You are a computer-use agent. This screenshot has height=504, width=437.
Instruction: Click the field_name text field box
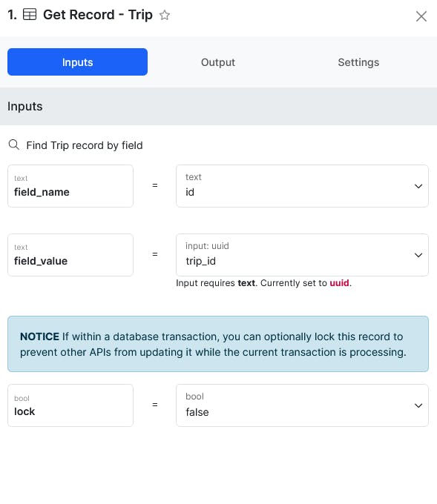70,186
